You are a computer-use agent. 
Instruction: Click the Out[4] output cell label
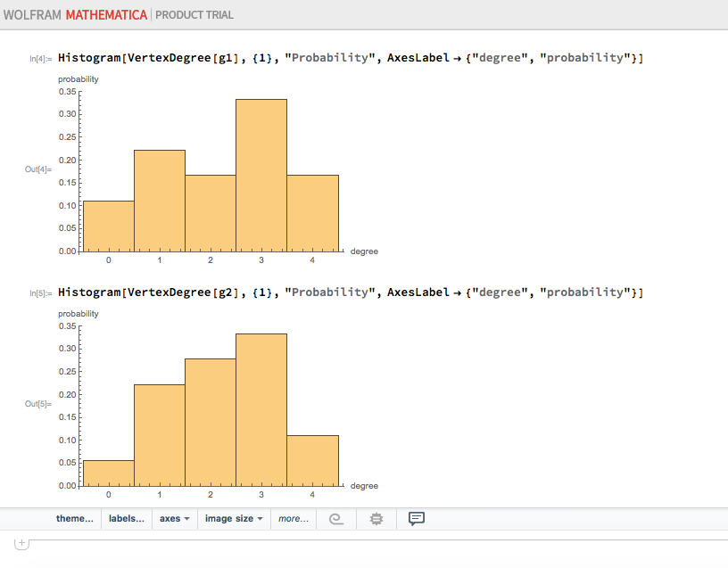pos(38,169)
